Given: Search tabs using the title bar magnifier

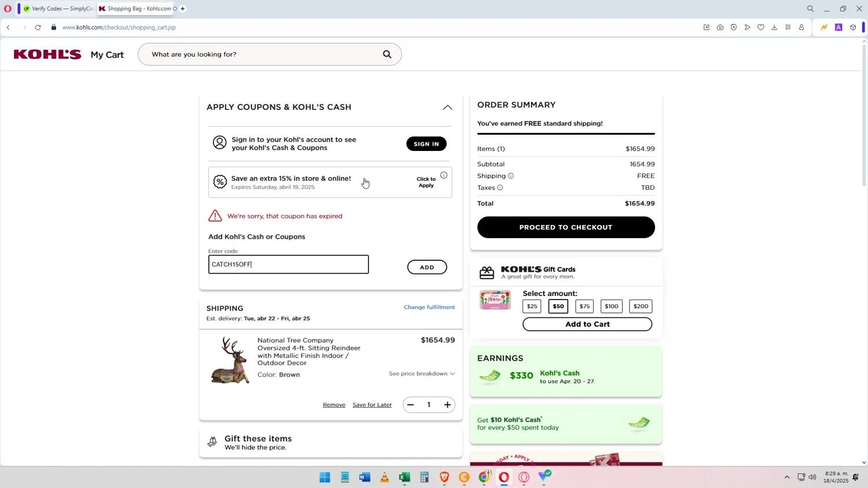Looking at the screenshot, I should [x=810, y=9].
